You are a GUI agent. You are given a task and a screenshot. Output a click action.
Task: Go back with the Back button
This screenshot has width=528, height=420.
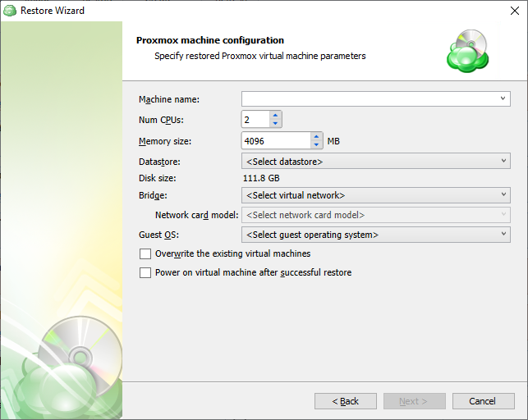pos(346,401)
